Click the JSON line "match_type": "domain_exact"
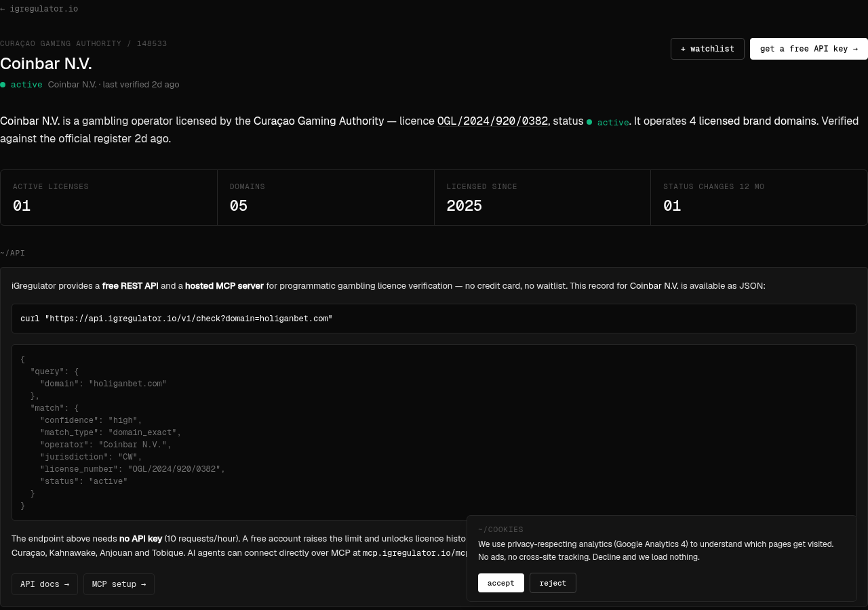Screen dimensions: 868x610 point(111,432)
